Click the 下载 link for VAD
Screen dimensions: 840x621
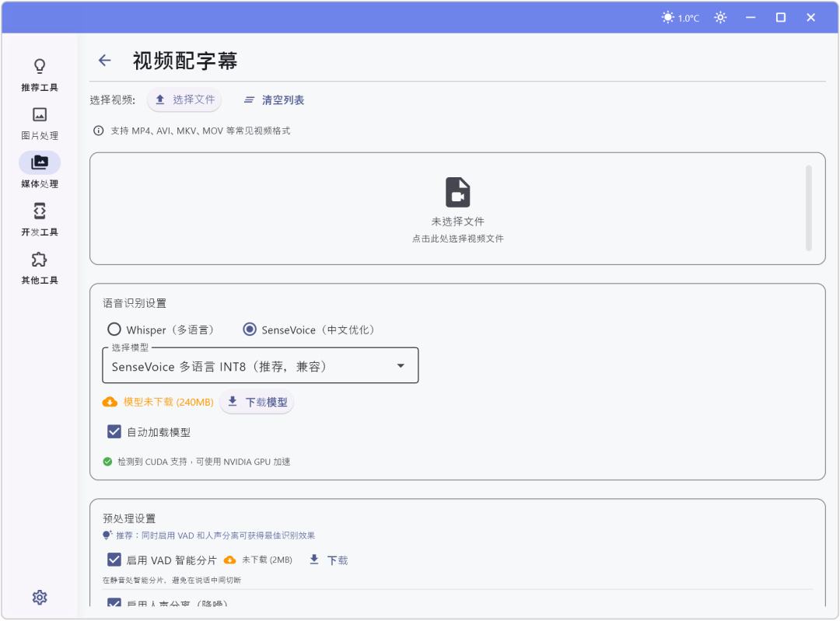pos(329,560)
